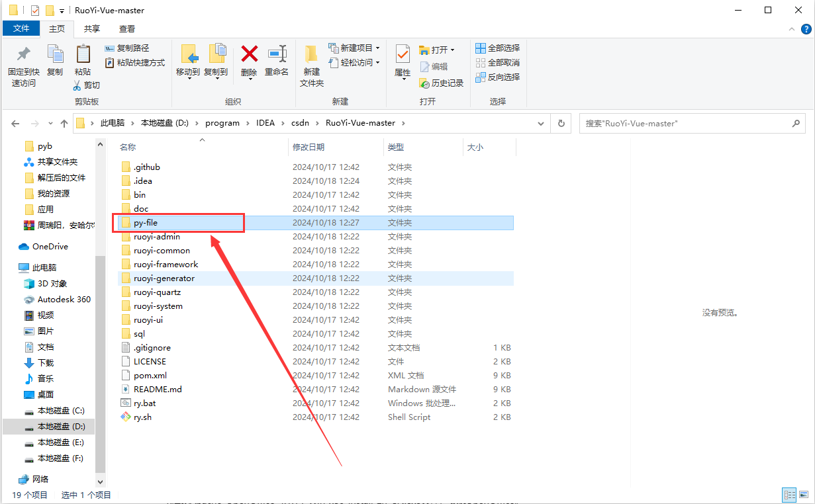
Task: Switch to large icons view layout
Action: point(802,495)
